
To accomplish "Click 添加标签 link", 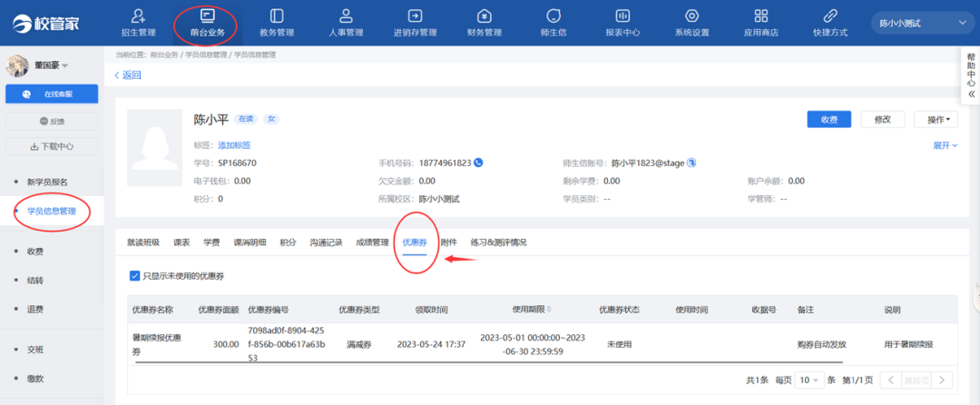I will tap(234, 145).
